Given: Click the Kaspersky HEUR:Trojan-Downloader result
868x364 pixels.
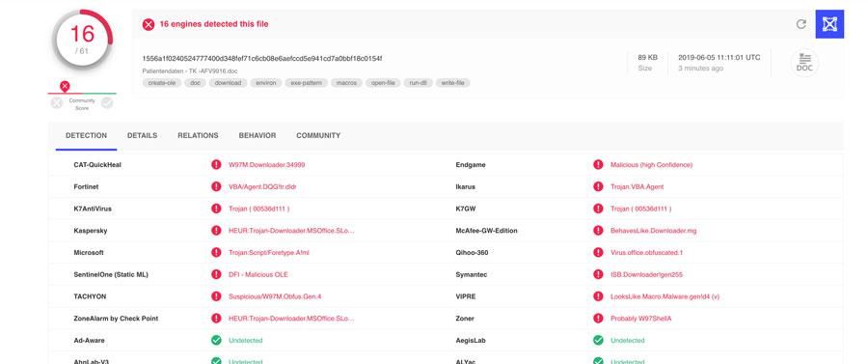Looking at the screenshot, I should tap(291, 231).
